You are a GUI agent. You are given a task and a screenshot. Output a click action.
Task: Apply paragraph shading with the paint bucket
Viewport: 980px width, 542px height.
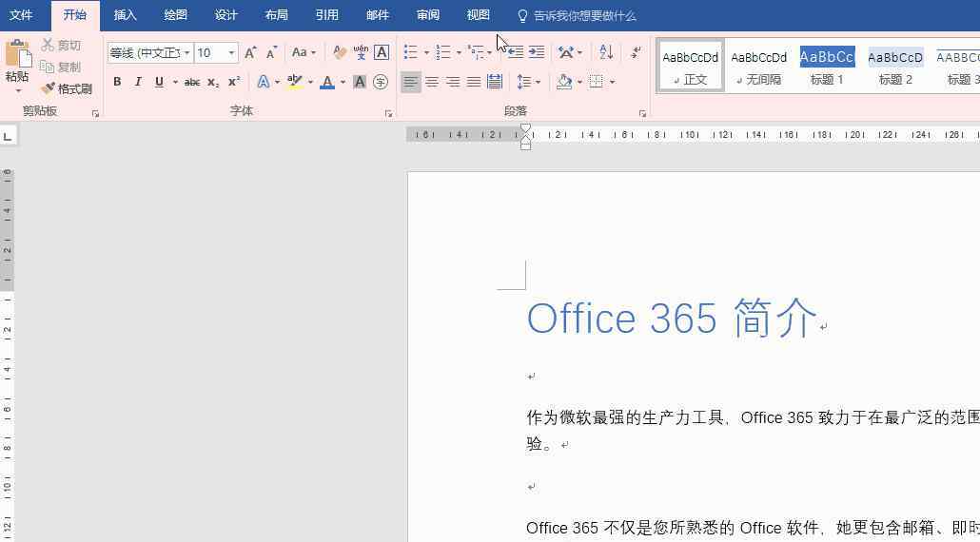(565, 82)
